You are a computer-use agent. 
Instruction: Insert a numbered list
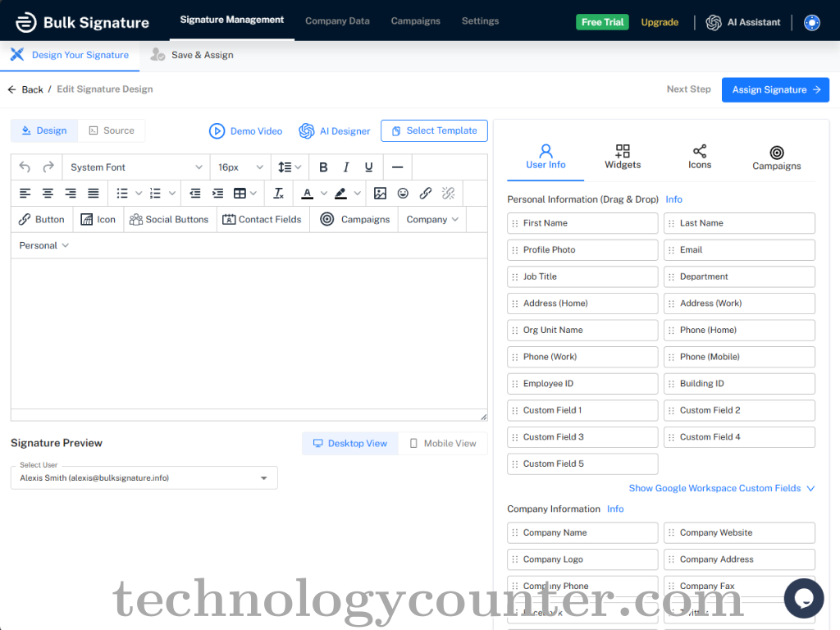tap(155, 194)
